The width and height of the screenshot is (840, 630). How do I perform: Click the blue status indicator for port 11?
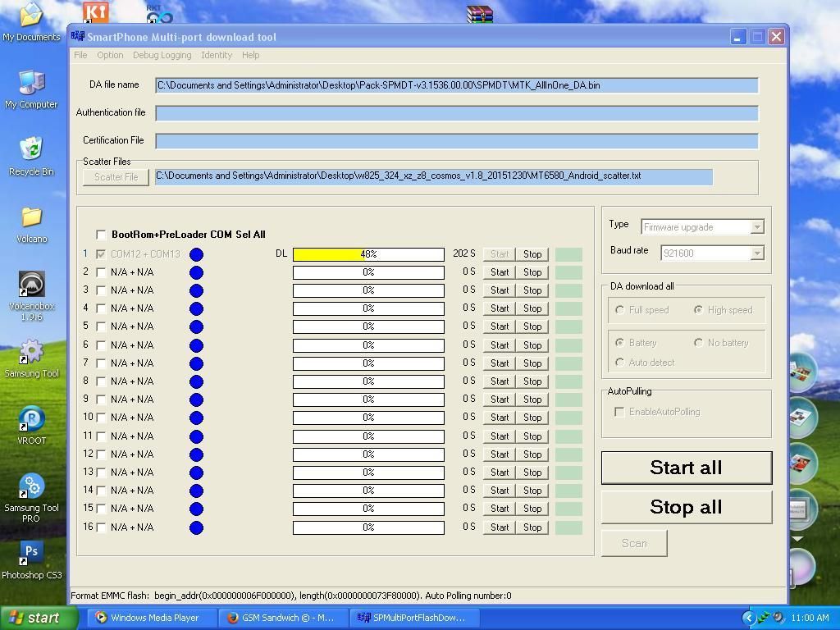197,436
